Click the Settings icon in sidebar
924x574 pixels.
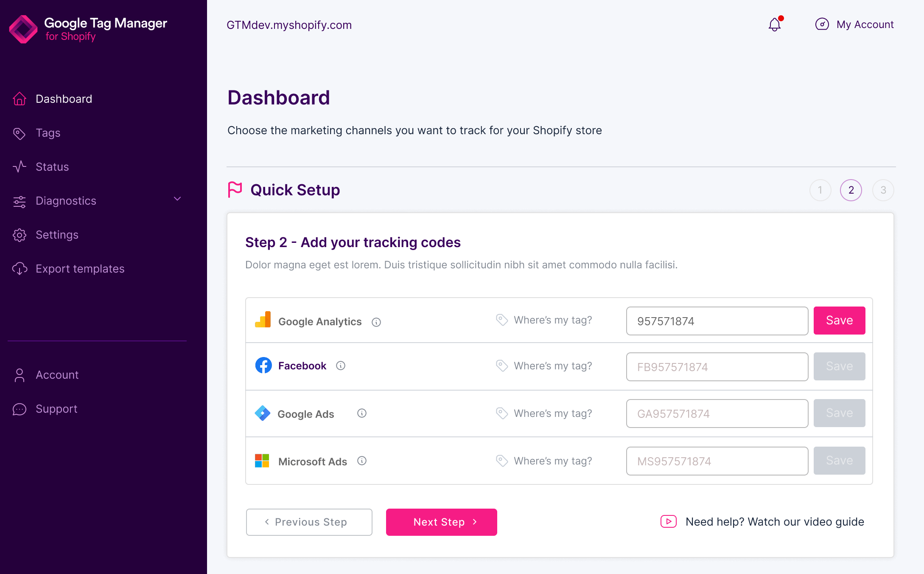[x=20, y=235]
